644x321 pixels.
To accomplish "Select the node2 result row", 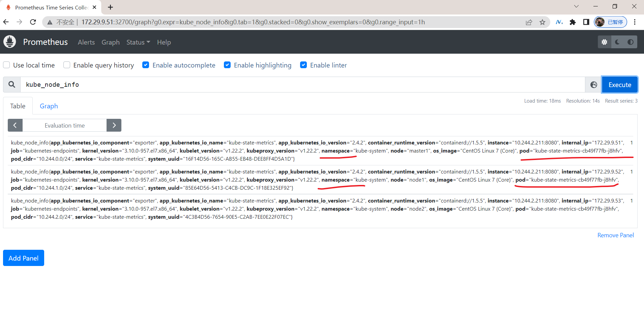I will pyautogui.click(x=320, y=209).
